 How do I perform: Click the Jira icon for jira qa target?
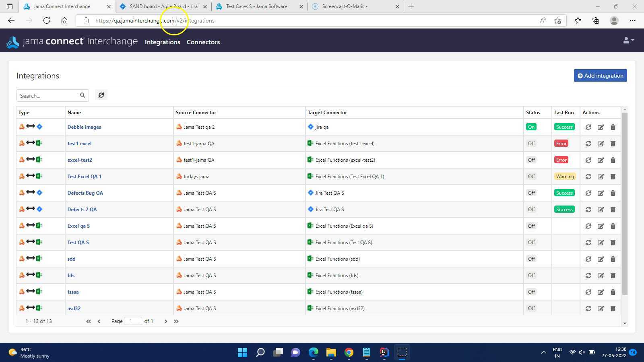click(310, 127)
